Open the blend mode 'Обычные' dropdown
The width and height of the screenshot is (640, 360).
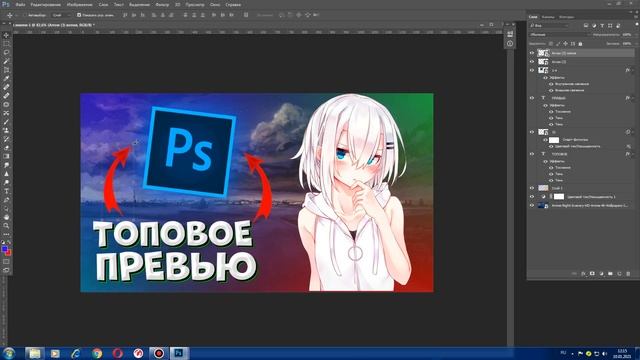click(558, 35)
